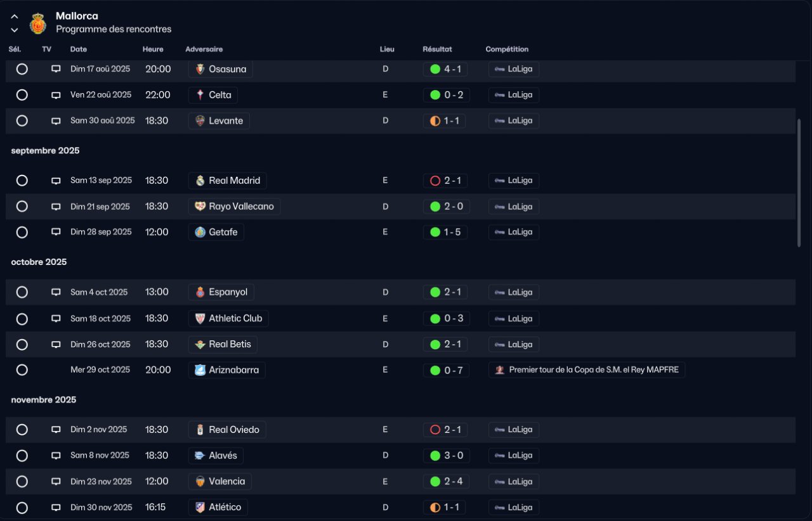Click the Copa del Rey trophy icon
812x521 pixels.
(x=501, y=370)
